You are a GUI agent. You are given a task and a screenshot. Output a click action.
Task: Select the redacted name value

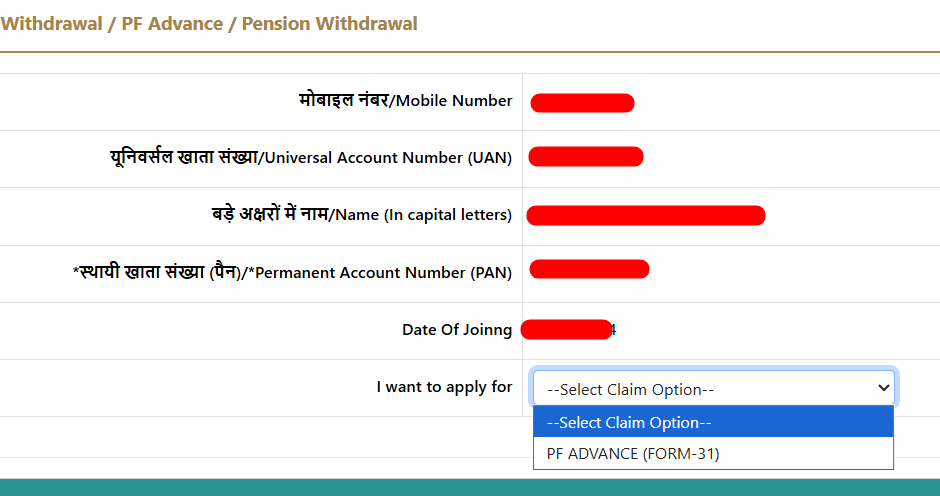pyautogui.click(x=645, y=214)
